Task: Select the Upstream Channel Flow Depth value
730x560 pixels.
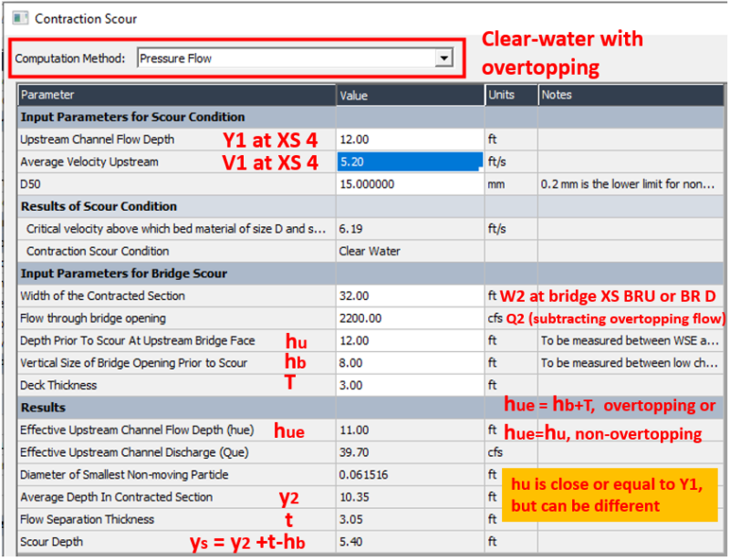Action: 409,140
